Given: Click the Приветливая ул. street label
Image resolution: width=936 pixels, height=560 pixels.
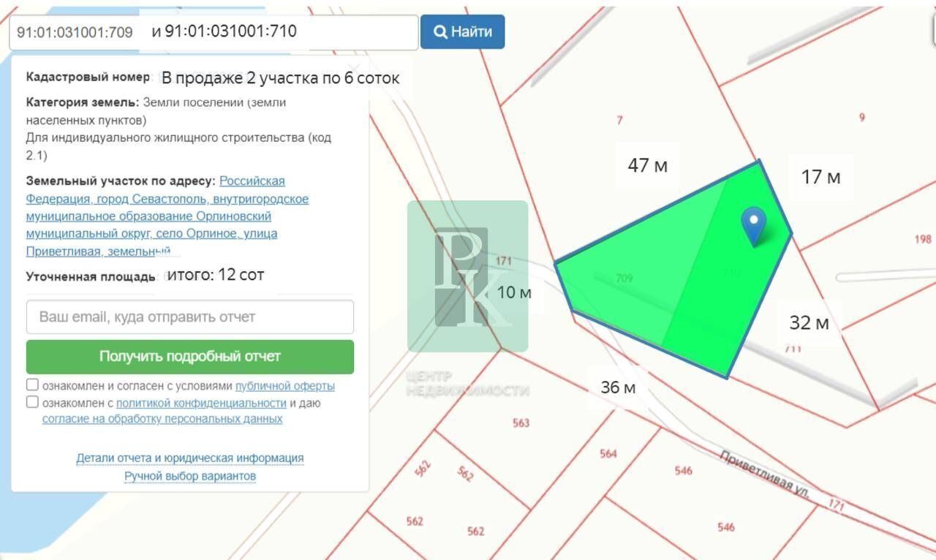Looking at the screenshot, I should pyautogui.click(x=765, y=474).
